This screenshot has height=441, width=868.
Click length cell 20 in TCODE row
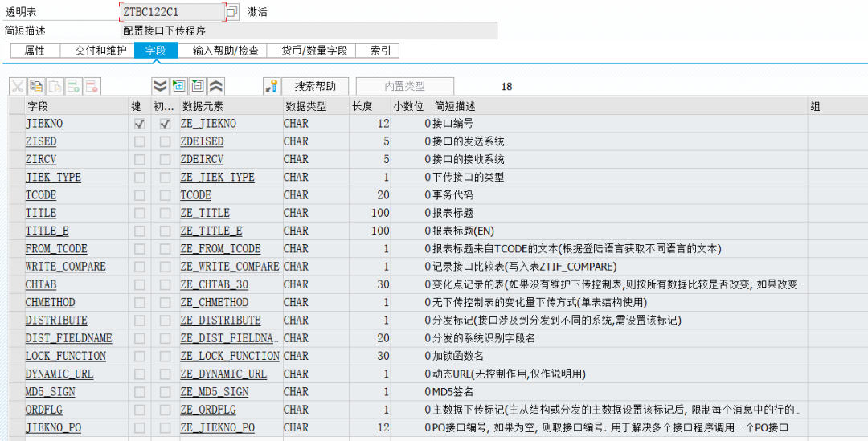click(x=370, y=194)
